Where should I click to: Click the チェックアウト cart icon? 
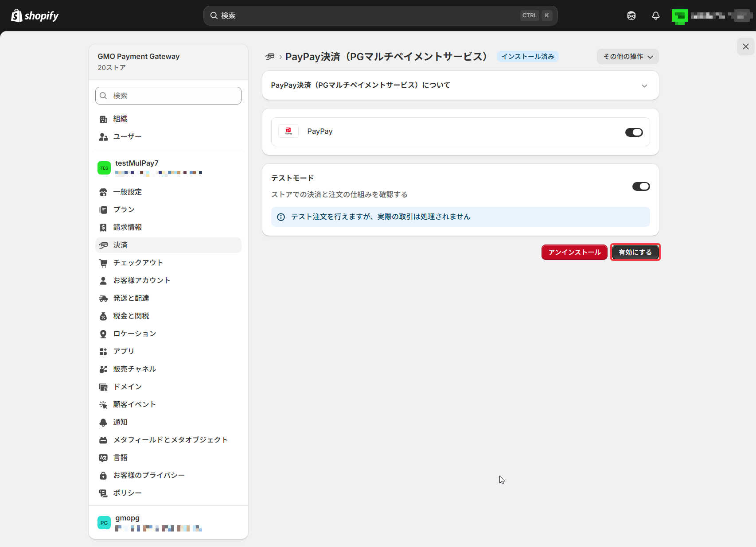pos(103,263)
